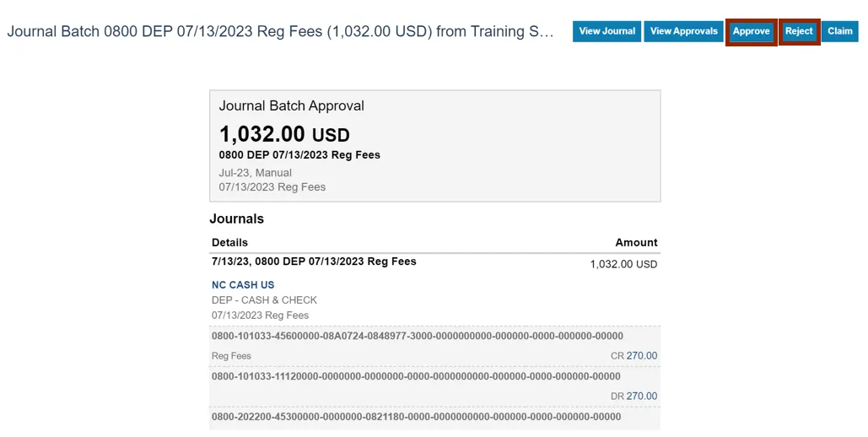Select account line starting 0800-101033-45600000

pyautogui.click(x=417, y=336)
